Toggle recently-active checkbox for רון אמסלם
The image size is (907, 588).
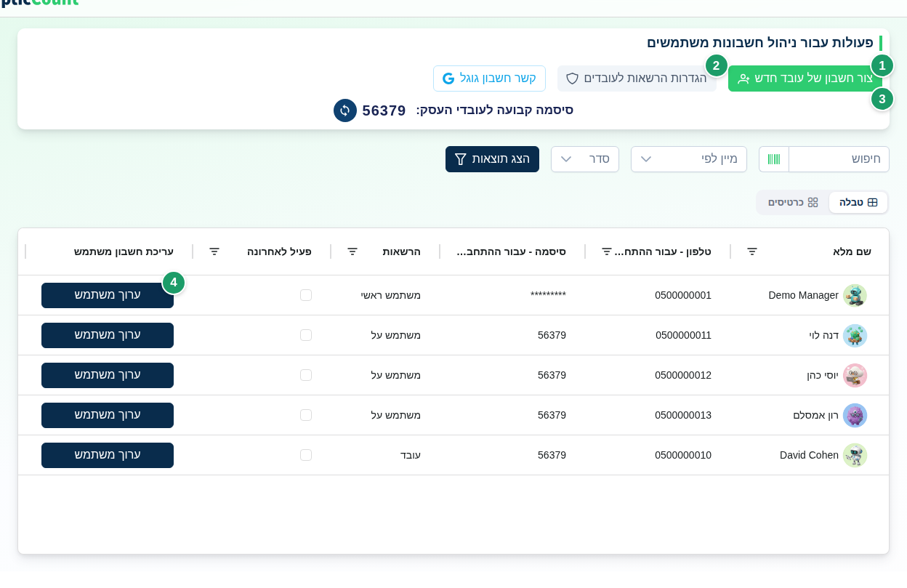[x=306, y=415]
